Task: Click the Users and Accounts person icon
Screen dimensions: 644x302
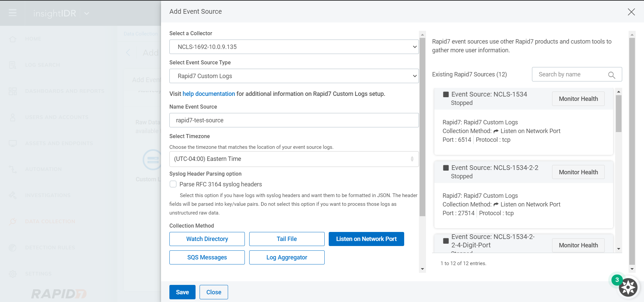Action: [13, 117]
